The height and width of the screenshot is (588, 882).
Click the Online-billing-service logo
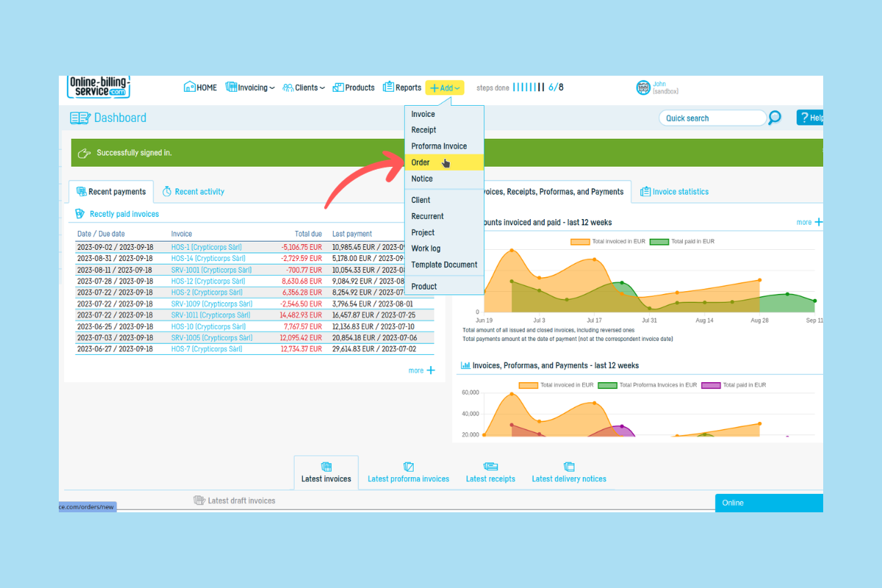click(x=98, y=87)
